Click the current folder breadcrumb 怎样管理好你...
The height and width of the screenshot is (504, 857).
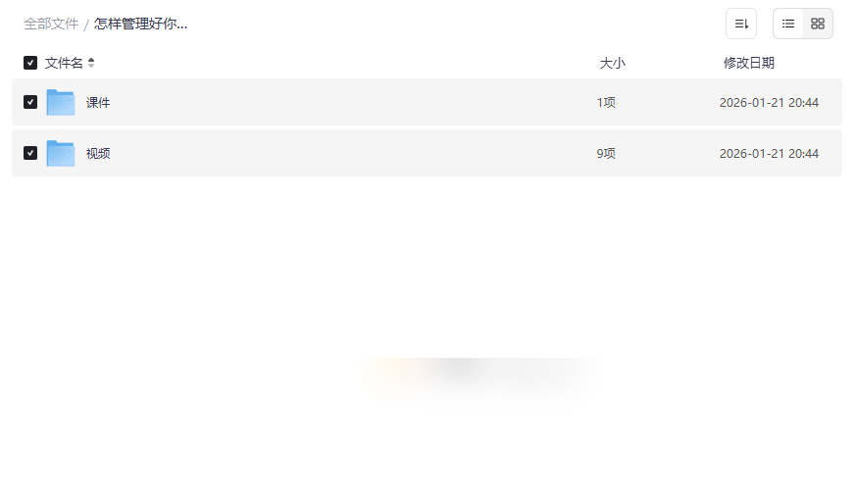click(140, 24)
